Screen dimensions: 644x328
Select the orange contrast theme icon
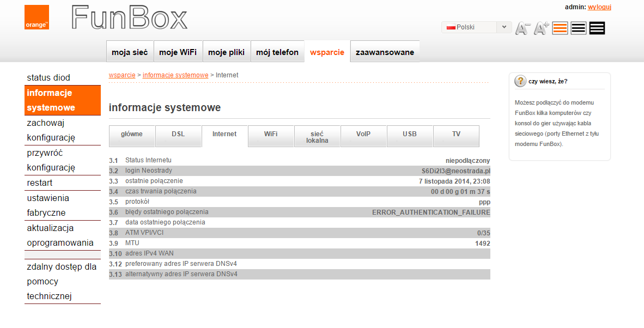pos(560,28)
